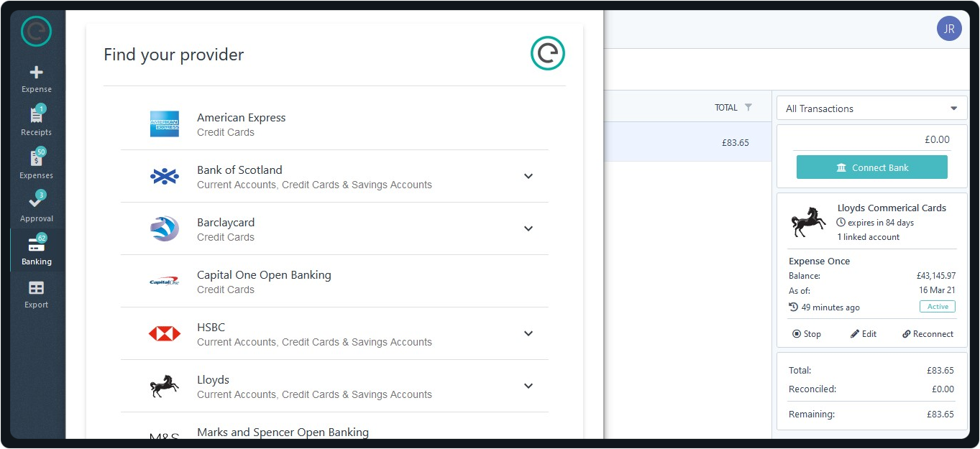Expand the Barclaycard chevron
This screenshot has height=449, width=980.
point(528,228)
